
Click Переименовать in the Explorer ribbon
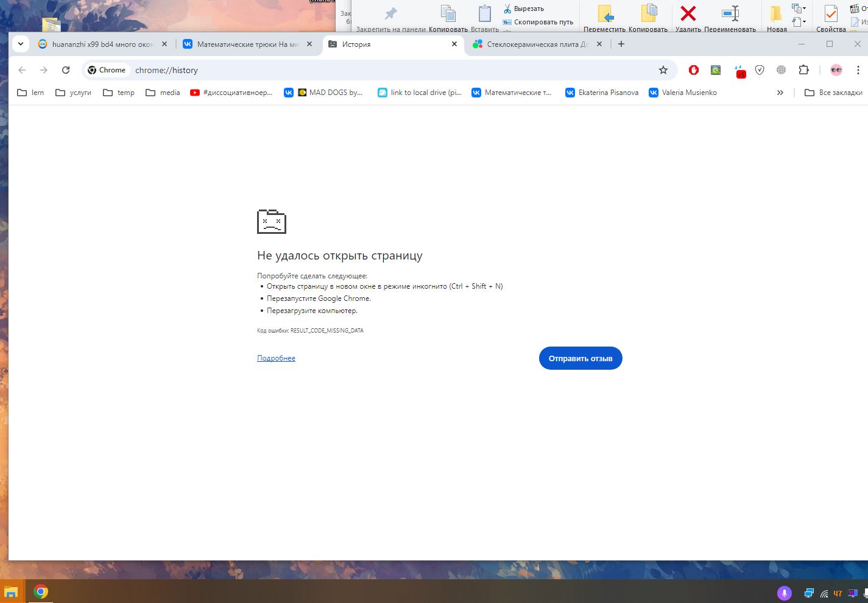tap(730, 18)
